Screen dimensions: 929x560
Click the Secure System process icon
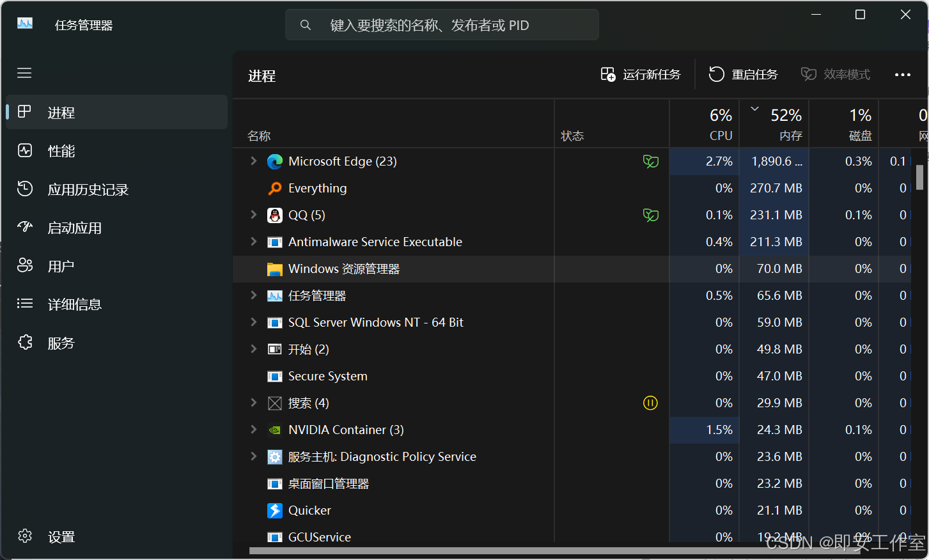pyautogui.click(x=275, y=377)
